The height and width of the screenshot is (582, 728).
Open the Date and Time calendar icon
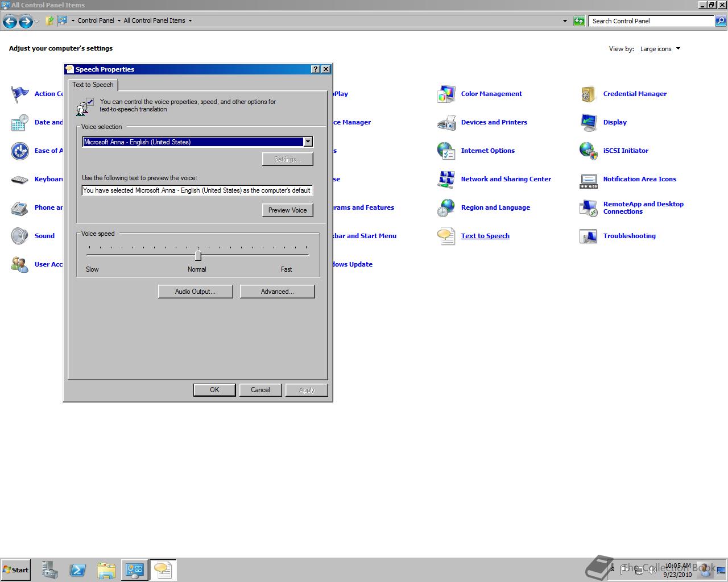20,123
